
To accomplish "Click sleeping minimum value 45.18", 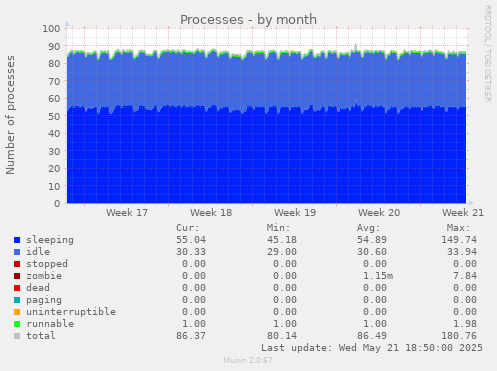I will 282,240.
